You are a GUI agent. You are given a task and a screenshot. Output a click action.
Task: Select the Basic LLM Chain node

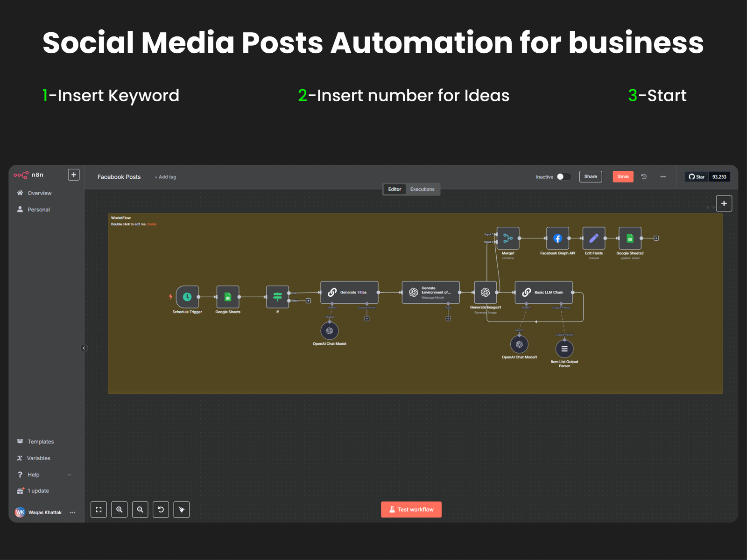(543, 292)
